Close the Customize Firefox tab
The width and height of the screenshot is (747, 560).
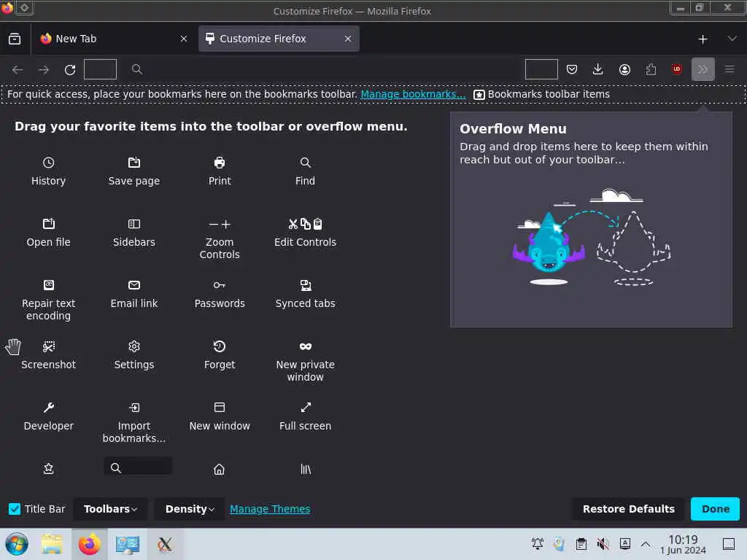coord(348,39)
